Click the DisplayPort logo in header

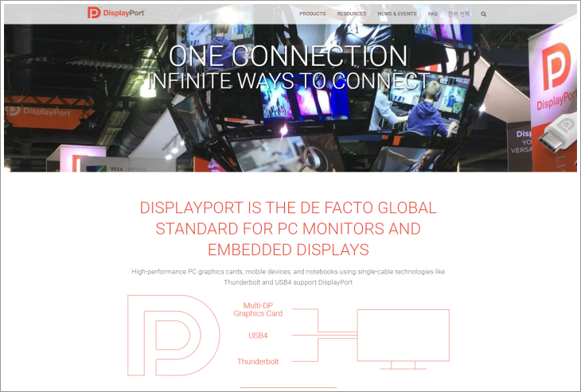[116, 13]
